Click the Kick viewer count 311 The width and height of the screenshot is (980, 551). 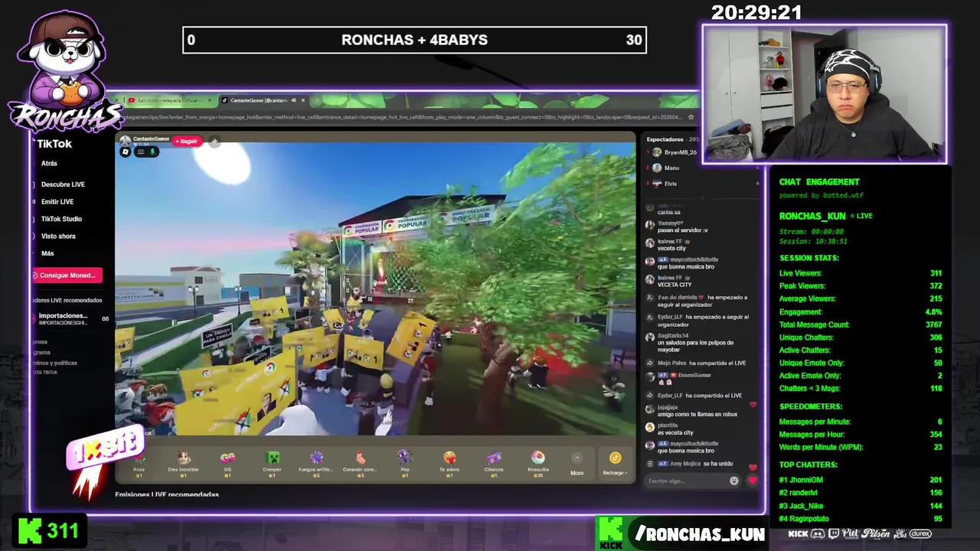[x=49, y=530]
